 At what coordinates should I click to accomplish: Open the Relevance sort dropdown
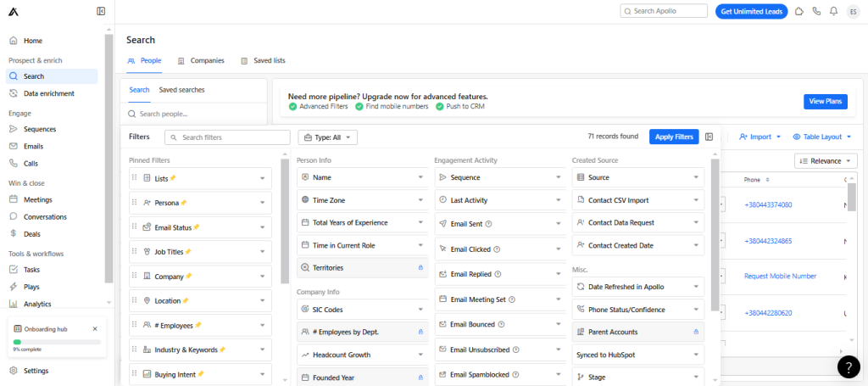(x=826, y=161)
